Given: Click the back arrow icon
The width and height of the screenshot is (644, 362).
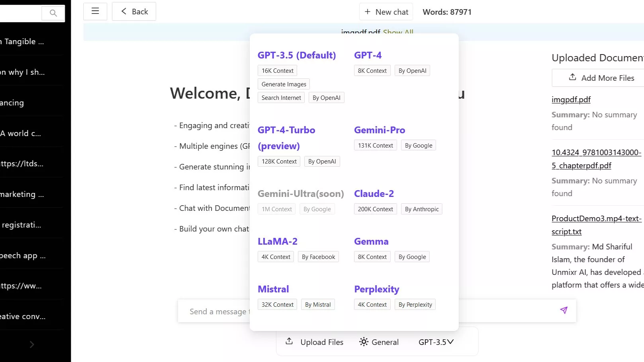Looking at the screenshot, I should 124,11.
